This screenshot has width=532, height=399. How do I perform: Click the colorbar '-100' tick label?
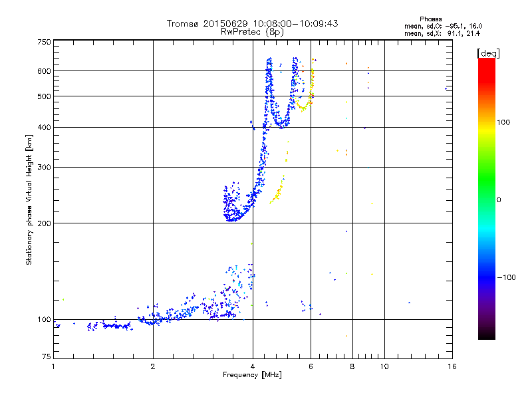pos(506,277)
